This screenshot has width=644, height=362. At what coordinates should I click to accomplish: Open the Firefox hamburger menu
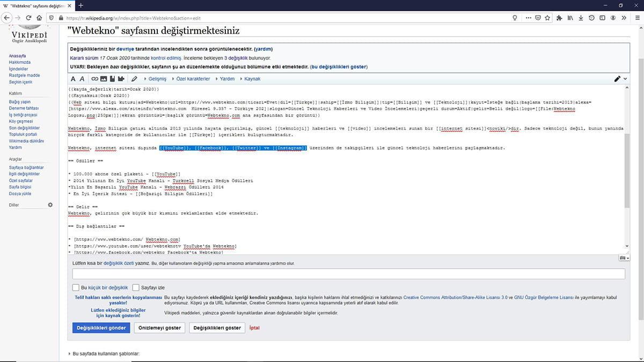637,18
